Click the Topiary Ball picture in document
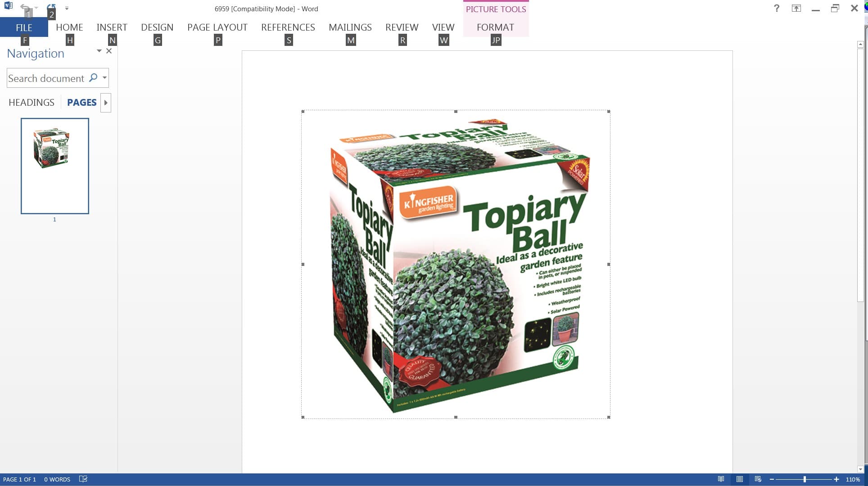The image size is (868, 486). 456,265
